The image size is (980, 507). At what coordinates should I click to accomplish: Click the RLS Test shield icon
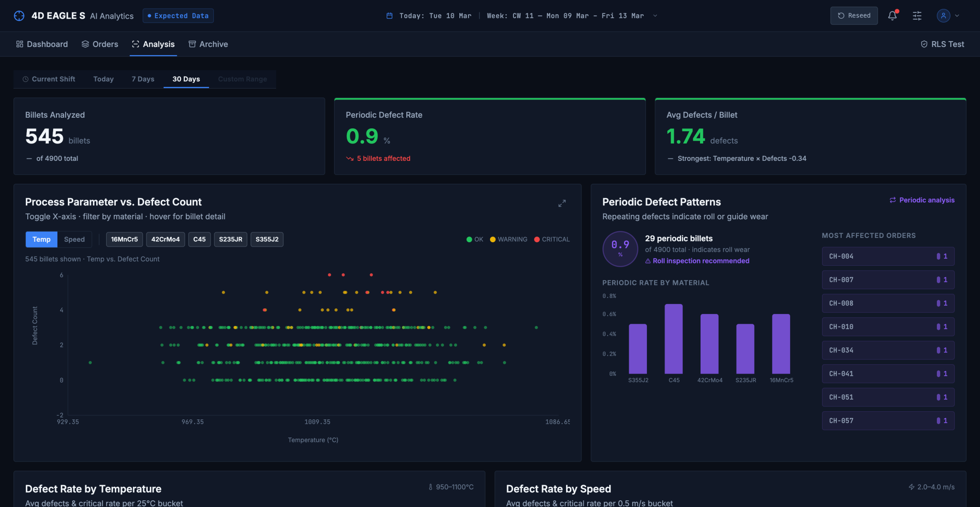[924, 44]
